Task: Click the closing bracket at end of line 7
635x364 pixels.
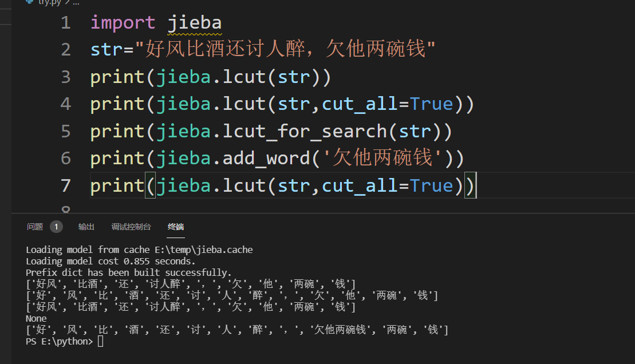Action: click(470, 185)
